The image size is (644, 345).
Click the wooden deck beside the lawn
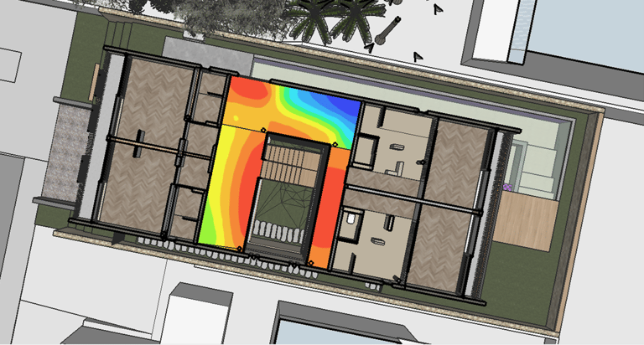pos(525,221)
